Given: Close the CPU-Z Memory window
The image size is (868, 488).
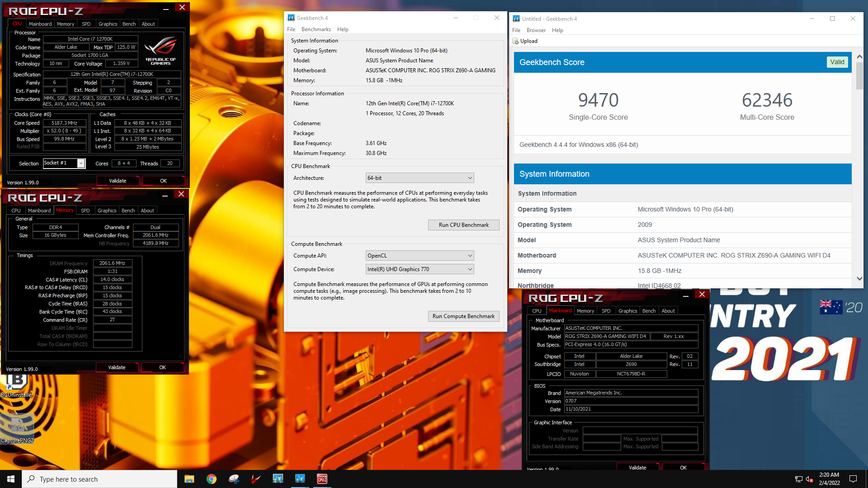Looking at the screenshot, I should tap(181, 194).
